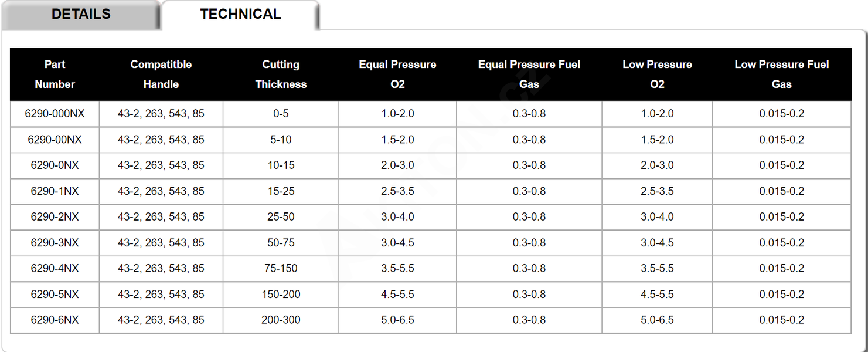The height and width of the screenshot is (352, 868).
Task: Click the Equal Pressure O2 header
Action: 397,75
